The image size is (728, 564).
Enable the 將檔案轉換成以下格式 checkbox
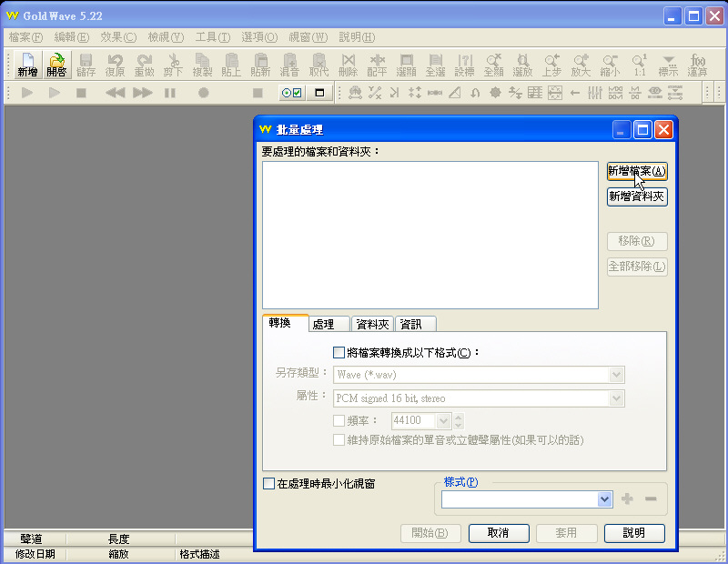[339, 352]
